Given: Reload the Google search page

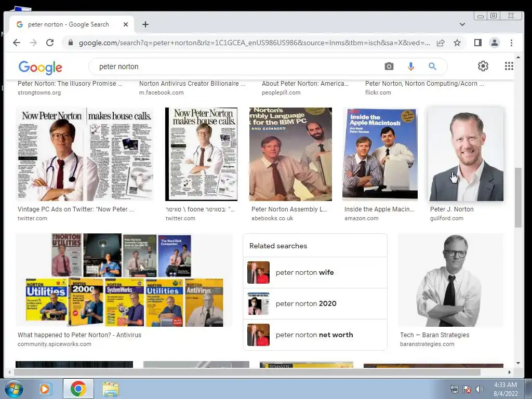Looking at the screenshot, I should 50,43.
